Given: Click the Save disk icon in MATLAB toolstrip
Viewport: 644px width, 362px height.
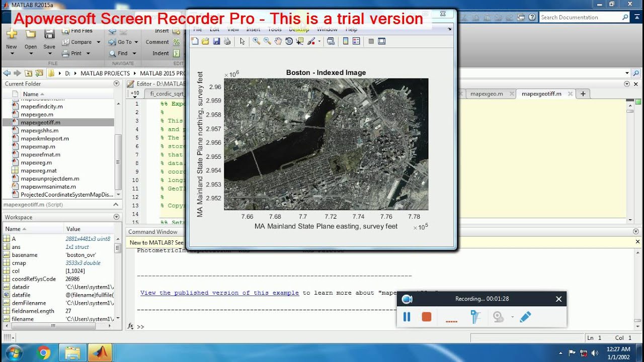Looking at the screenshot, I should 49,34.
